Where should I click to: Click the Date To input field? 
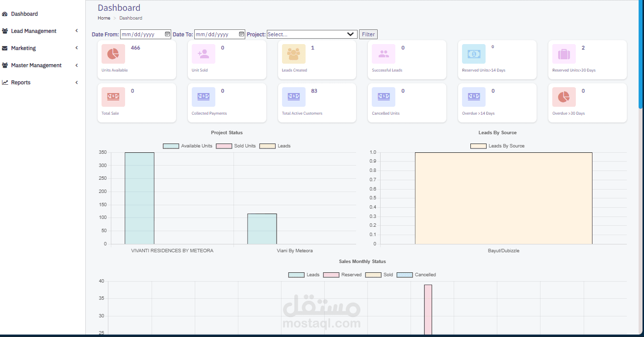pos(219,34)
